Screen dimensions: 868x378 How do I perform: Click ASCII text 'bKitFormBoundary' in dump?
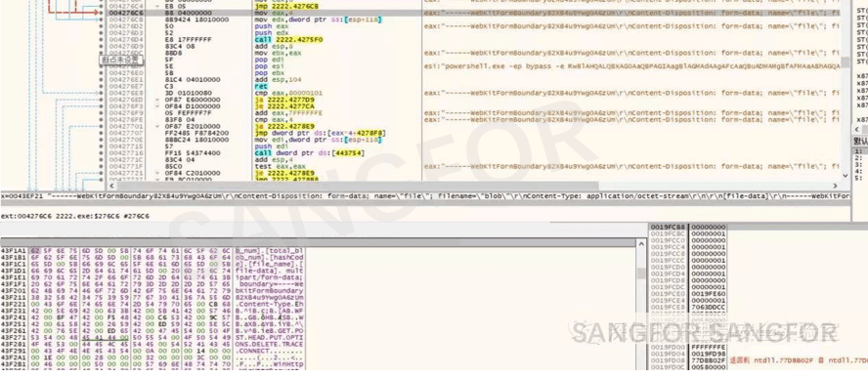(x=269, y=290)
